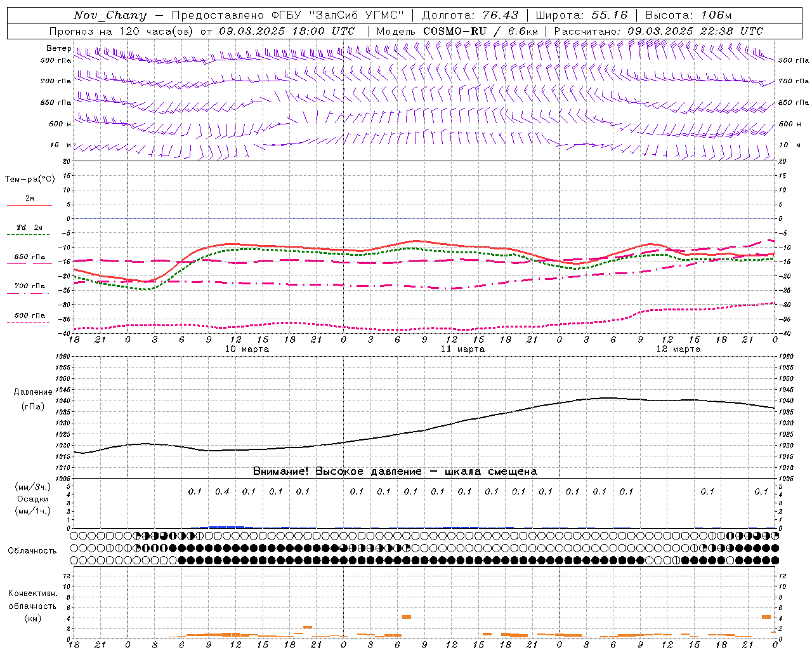The image size is (812, 650).
Task: Click the Давление panel label
Action: (x=33, y=392)
